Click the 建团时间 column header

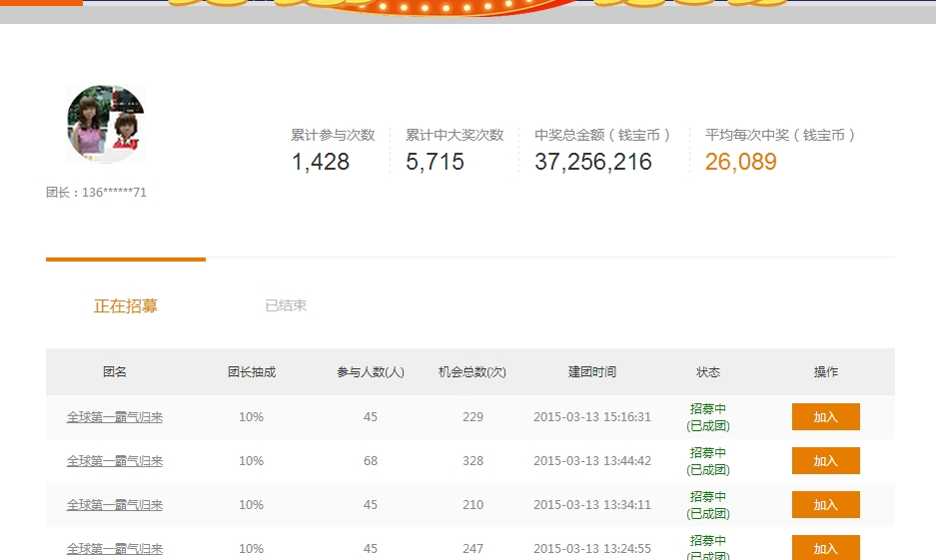[592, 372]
